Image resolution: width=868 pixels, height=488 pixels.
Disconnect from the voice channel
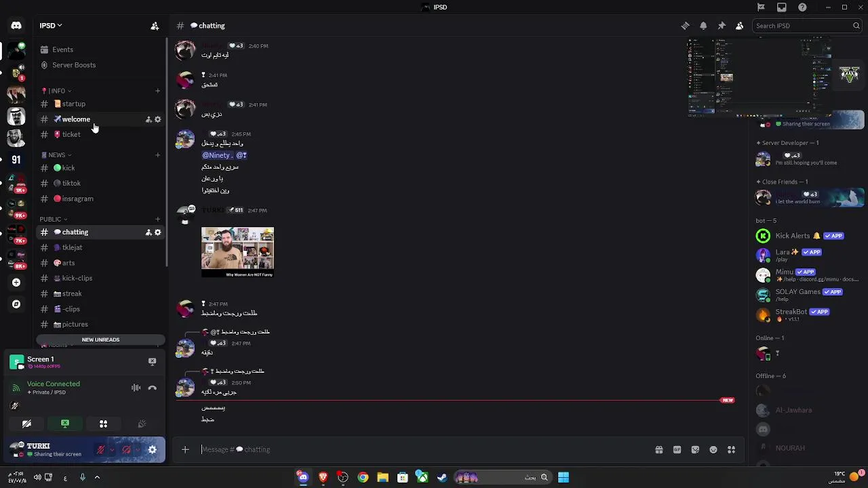(153, 388)
